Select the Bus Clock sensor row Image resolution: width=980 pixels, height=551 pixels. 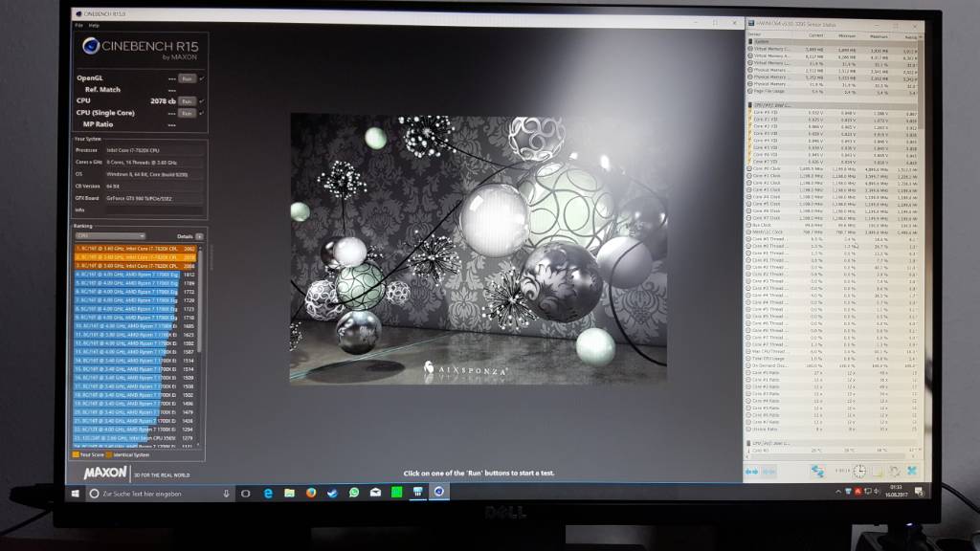[833, 225]
